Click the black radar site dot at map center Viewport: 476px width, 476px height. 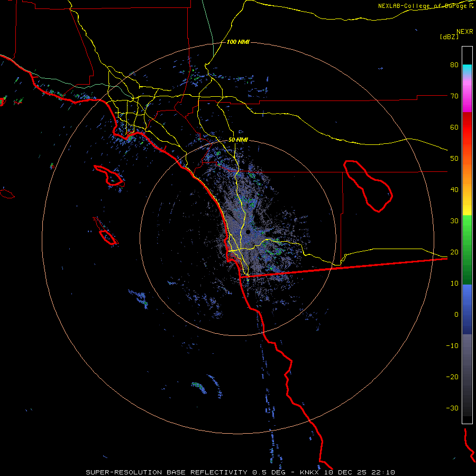click(248, 232)
